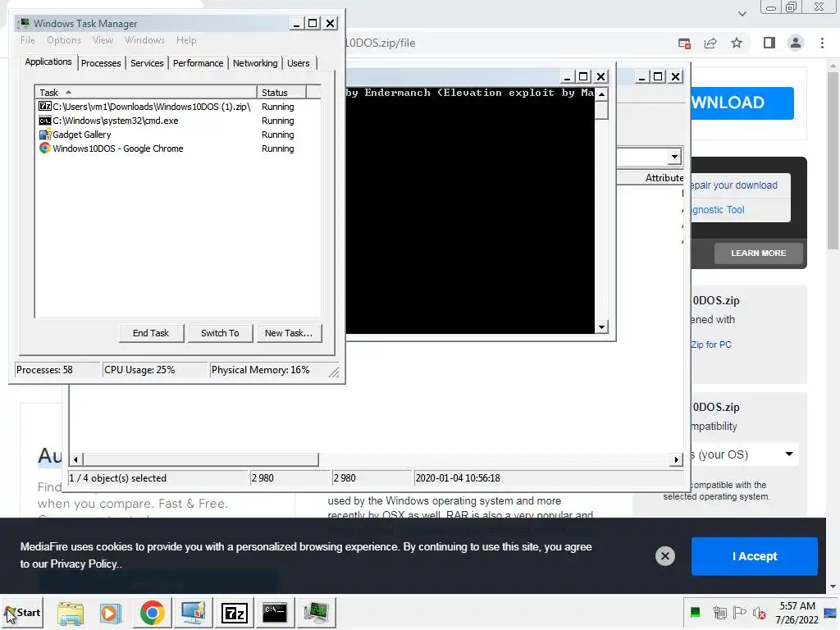
Task: Toggle the Chrome side panel icon
Action: [x=769, y=43]
